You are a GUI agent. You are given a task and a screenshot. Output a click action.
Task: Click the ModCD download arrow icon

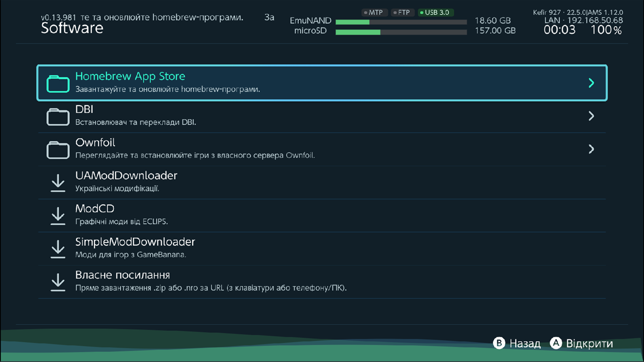58,216
